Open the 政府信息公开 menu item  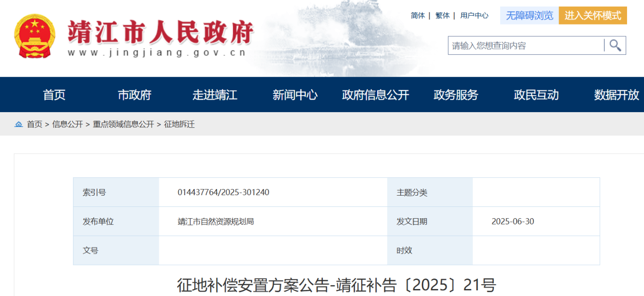point(375,95)
